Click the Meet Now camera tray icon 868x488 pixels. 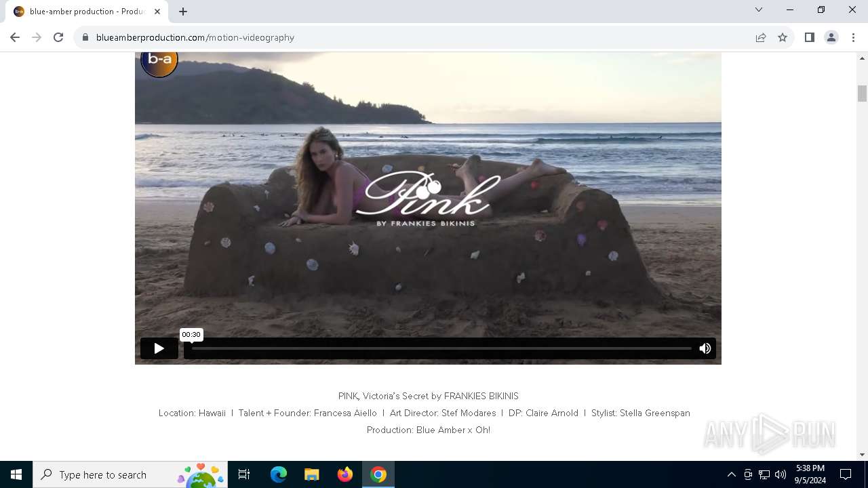click(x=748, y=474)
